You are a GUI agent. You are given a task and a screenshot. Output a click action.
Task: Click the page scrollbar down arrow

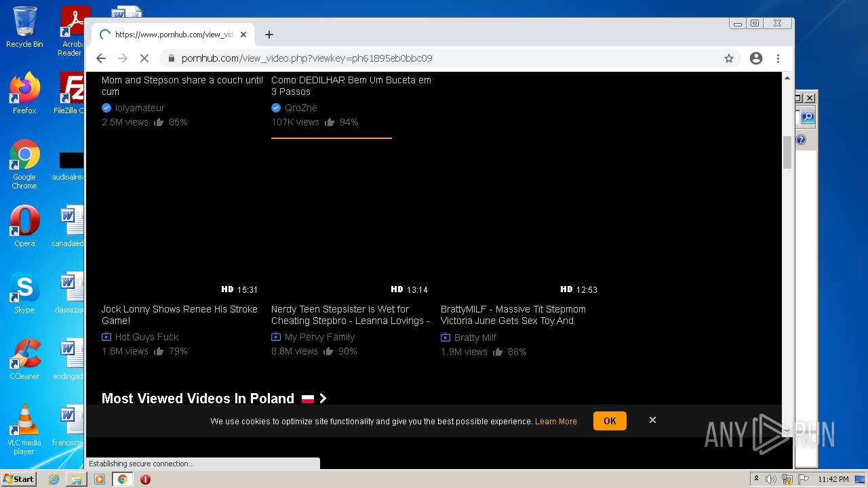787,430
